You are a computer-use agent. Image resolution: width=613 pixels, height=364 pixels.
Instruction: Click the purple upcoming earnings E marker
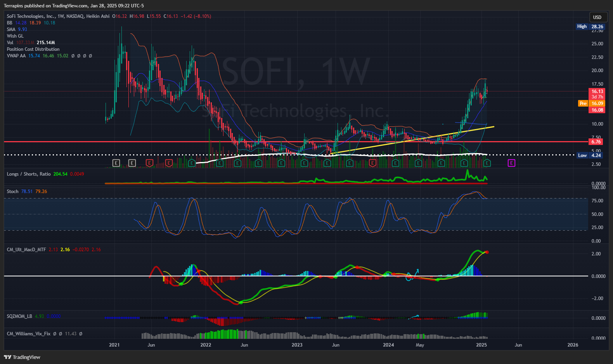(x=511, y=163)
